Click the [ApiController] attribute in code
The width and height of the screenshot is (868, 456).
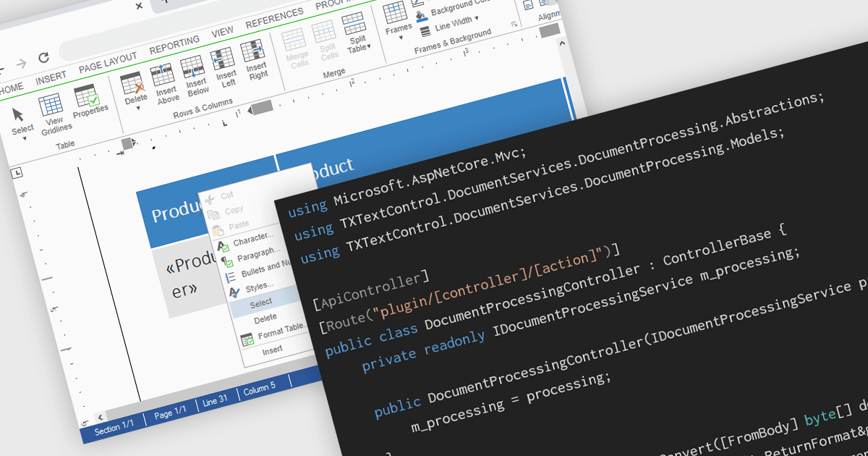pos(372,291)
